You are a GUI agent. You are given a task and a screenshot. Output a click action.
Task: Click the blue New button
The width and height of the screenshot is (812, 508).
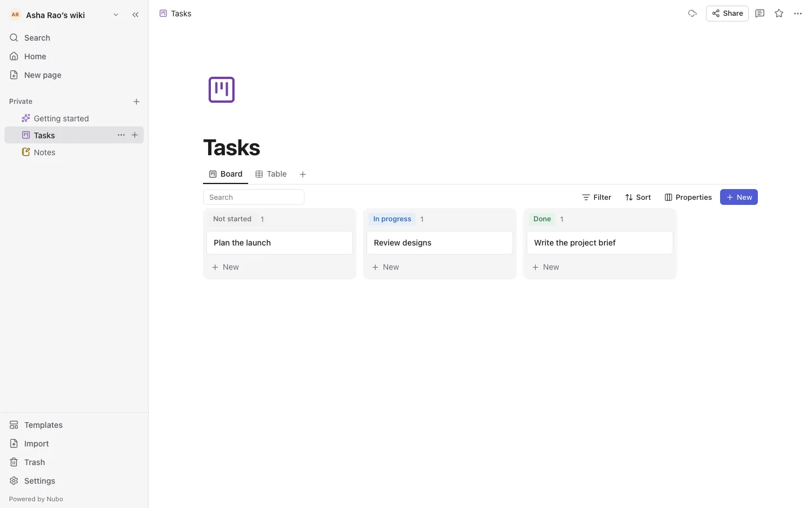tap(739, 197)
